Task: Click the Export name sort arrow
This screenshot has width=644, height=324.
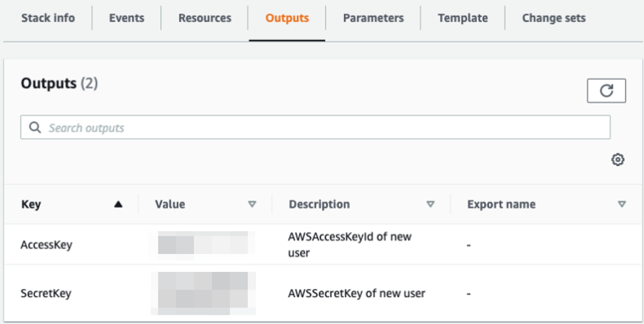Action: [x=622, y=204]
